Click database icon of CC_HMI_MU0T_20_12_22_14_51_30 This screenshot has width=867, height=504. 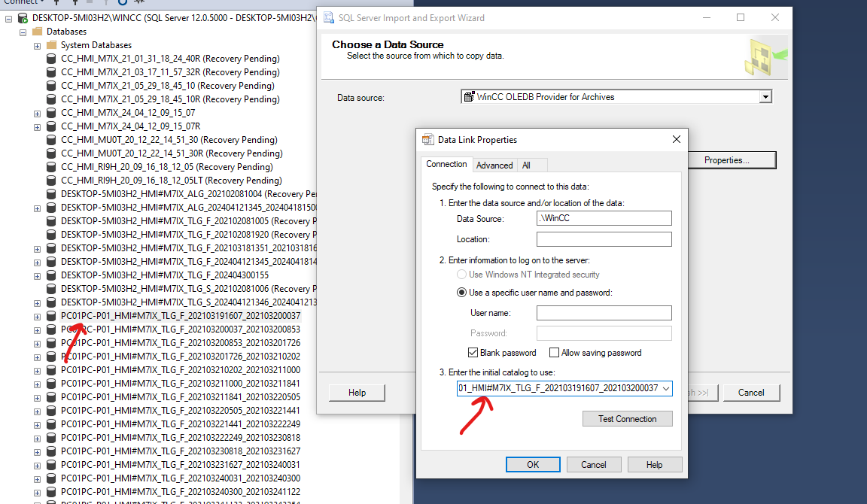coord(51,140)
